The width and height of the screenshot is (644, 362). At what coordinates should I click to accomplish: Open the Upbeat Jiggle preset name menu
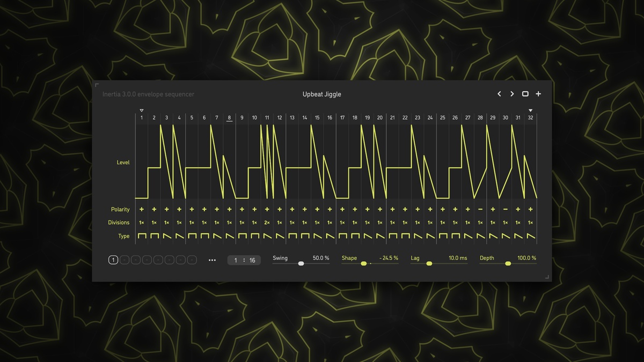pos(321,94)
